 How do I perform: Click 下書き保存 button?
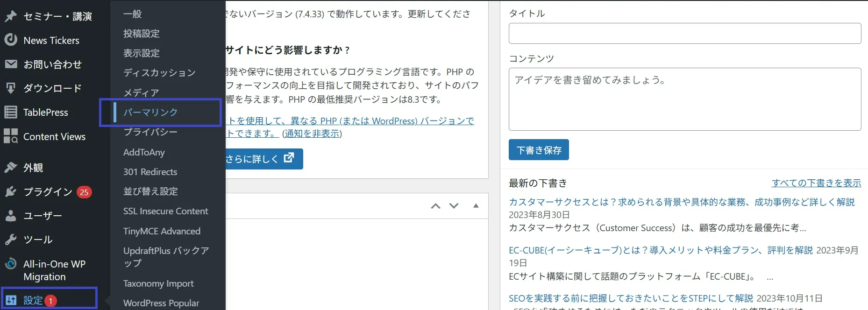pos(539,150)
